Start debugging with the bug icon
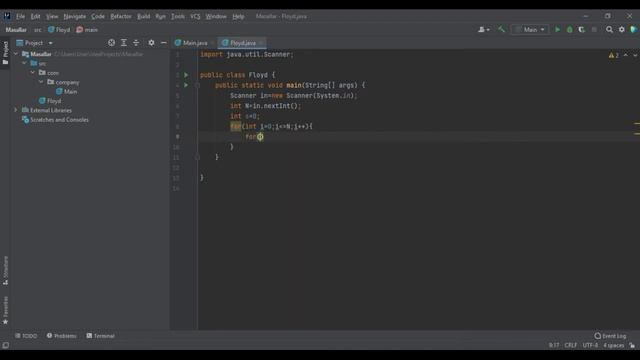This screenshot has height=360, width=640. 570,29
